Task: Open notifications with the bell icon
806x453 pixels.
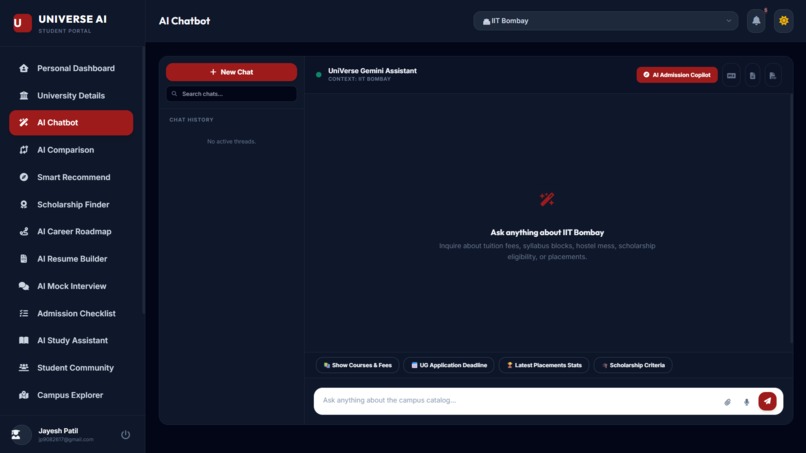Action: (756, 21)
